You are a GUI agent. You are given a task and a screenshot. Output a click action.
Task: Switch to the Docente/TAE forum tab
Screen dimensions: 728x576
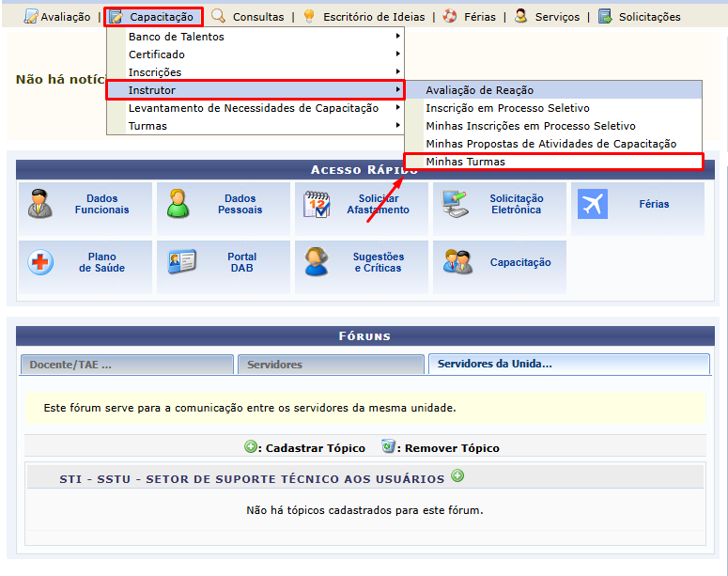point(127,365)
